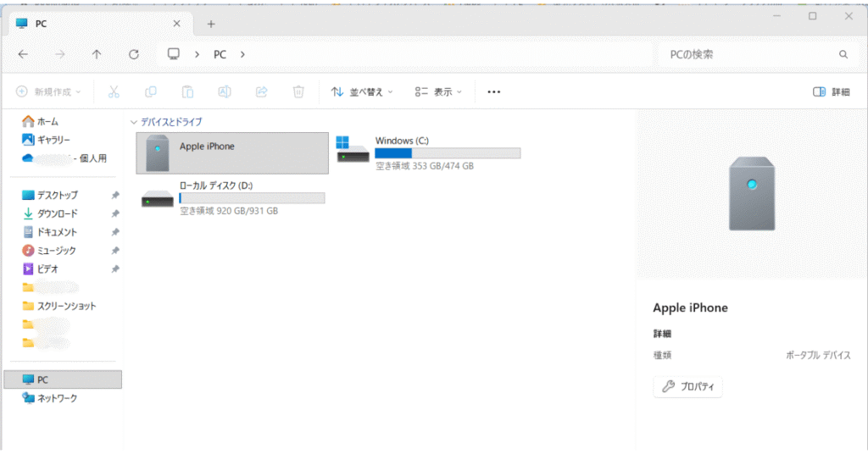
Task: Click the Rename icon in toolbar
Action: 225,91
